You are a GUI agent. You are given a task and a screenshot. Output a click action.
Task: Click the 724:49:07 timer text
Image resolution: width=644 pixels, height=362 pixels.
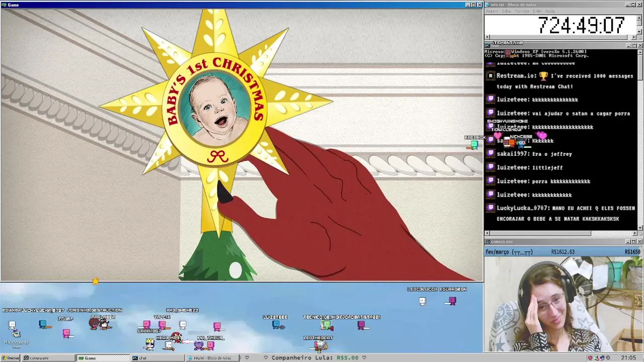click(x=581, y=25)
